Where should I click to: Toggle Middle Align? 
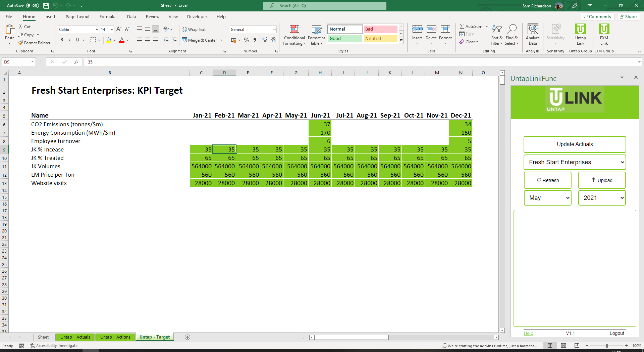coord(148,29)
